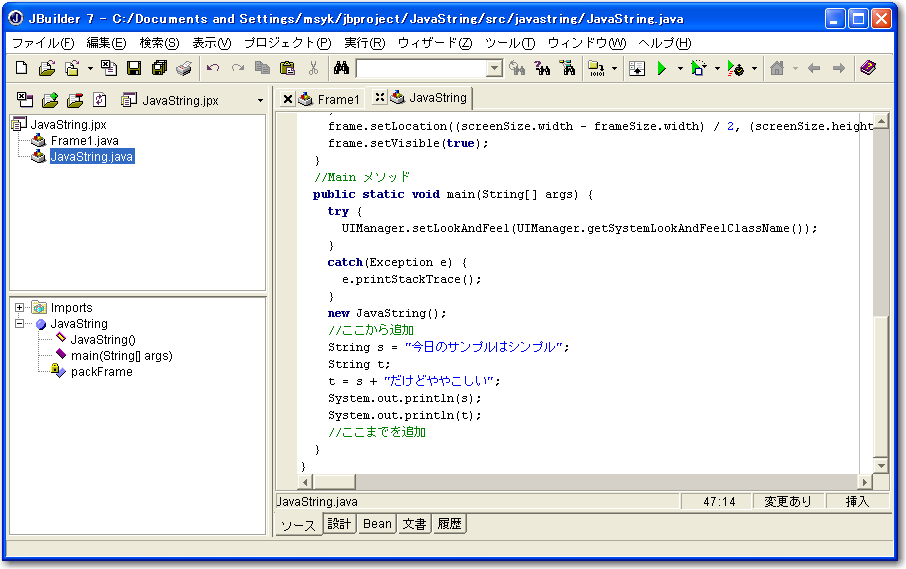The height and width of the screenshot is (569, 906).
Task: Open help with the purple book icon
Action: pyautogui.click(x=867, y=68)
